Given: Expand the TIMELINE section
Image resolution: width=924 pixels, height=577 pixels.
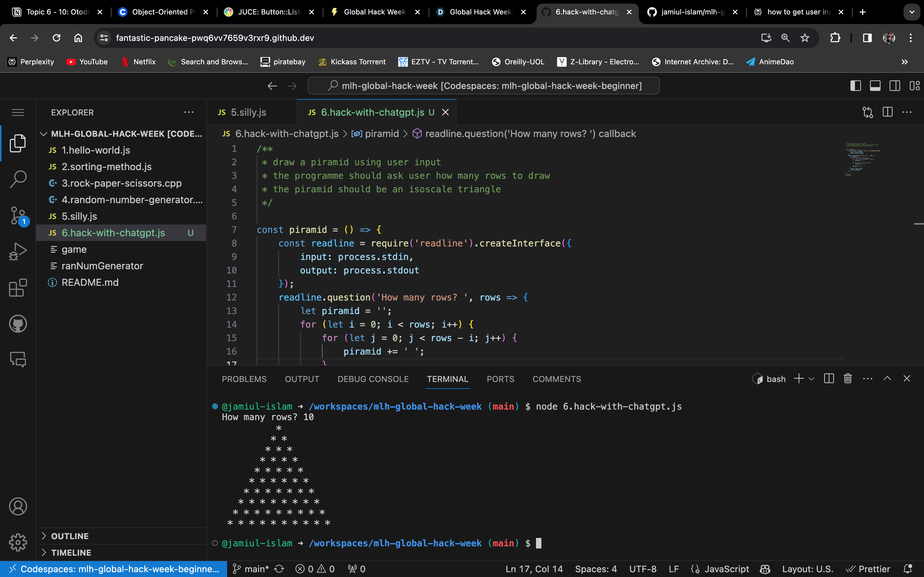Looking at the screenshot, I should (x=71, y=553).
